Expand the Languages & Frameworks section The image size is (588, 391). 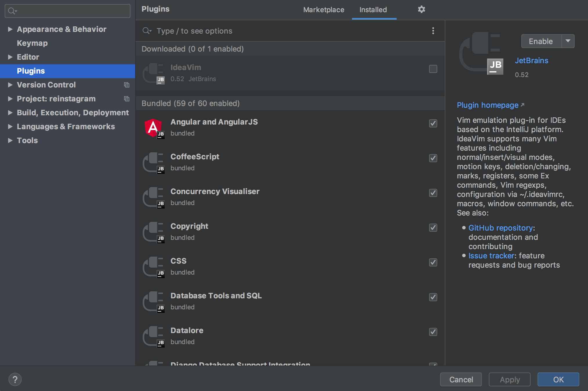pyautogui.click(x=10, y=127)
